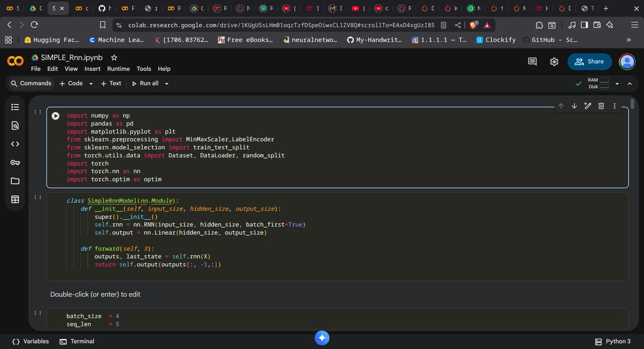This screenshot has width=644, height=349.
Task: Delete the selected cell with trash icon
Action: [x=601, y=106]
